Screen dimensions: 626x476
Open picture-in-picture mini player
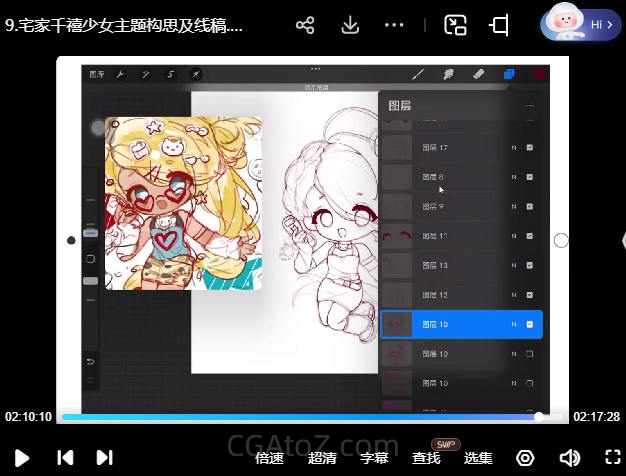coord(456,25)
